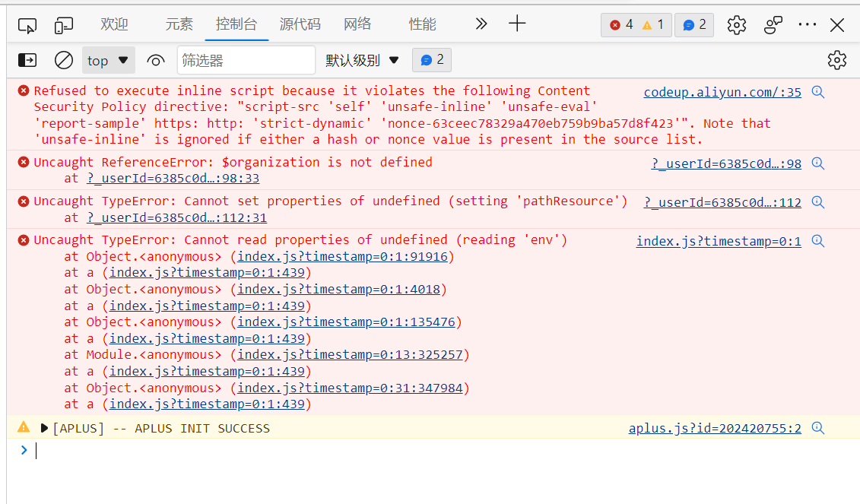Open stack link index.js?timestamp=0:1:91916
This screenshot has height=504, width=860.
(342, 257)
